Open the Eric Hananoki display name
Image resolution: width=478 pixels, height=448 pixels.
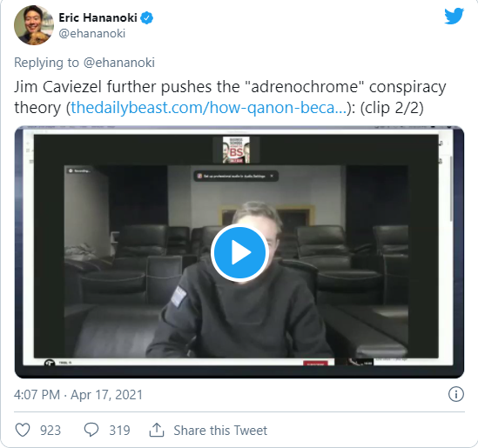point(98,17)
